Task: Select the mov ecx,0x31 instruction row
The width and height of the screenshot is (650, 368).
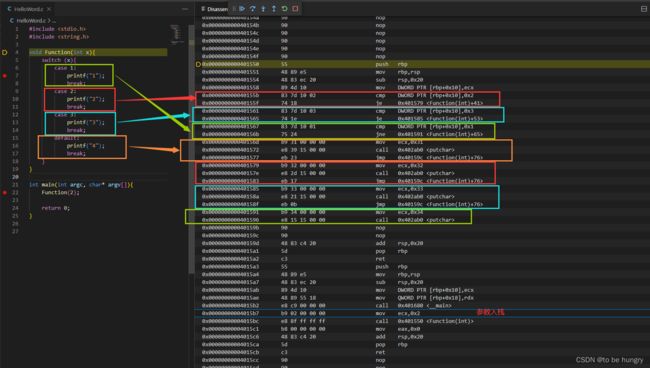Action: coord(422,142)
